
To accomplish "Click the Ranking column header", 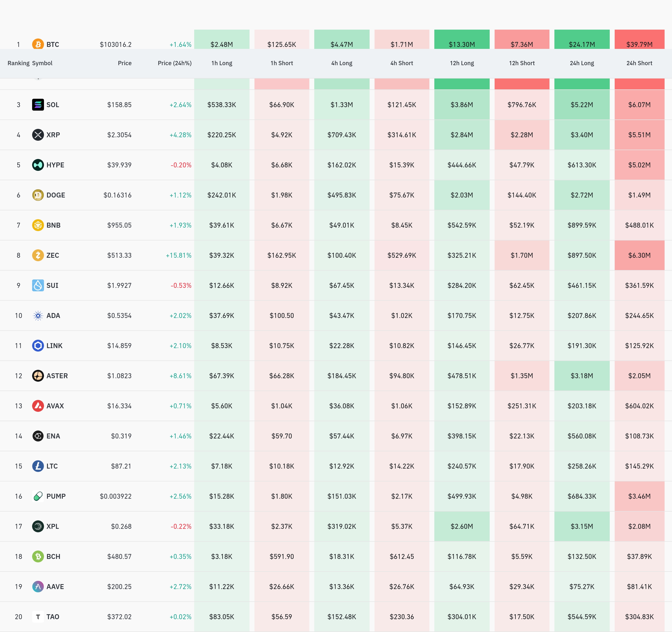I will tap(18, 63).
